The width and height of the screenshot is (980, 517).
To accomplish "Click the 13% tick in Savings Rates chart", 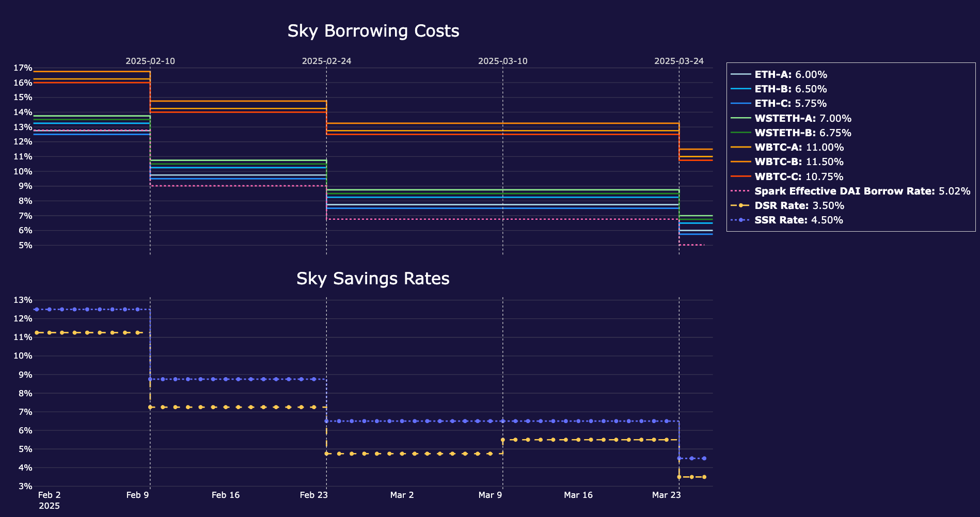I will (23, 300).
